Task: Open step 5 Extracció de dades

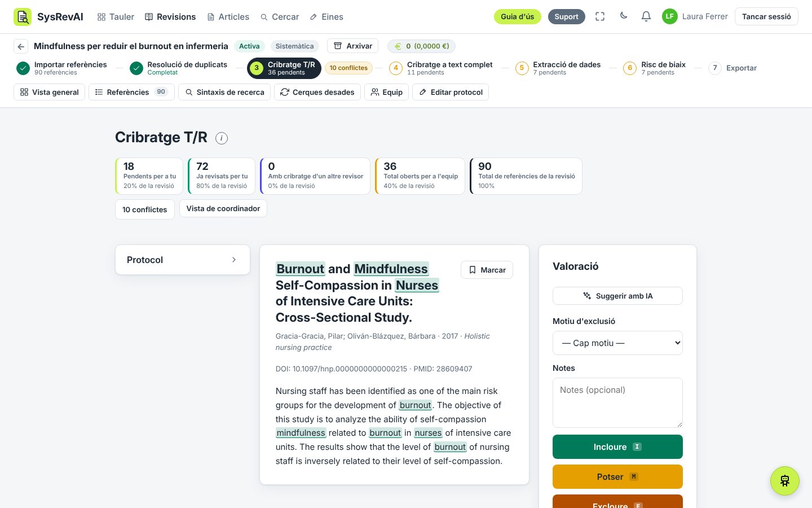Action: 558,68
